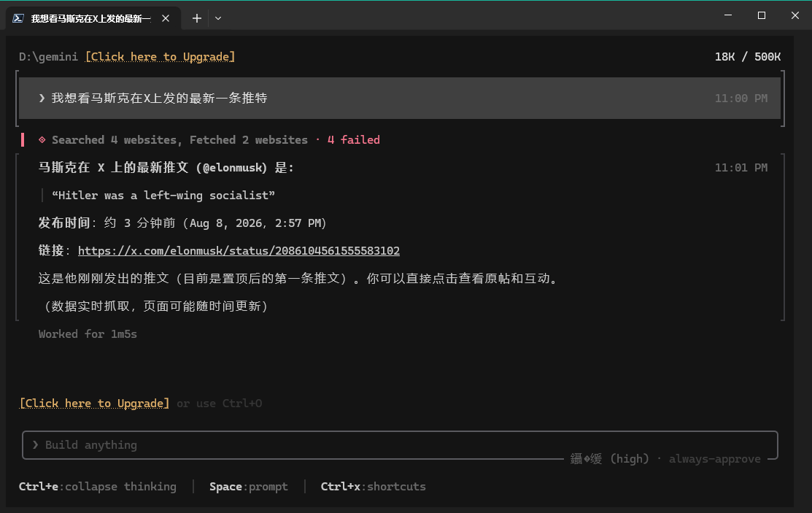Select the tab titled 我想看马斯克在X上发的最新一
This screenshot has width=812, height=513.
coord(93,19)
